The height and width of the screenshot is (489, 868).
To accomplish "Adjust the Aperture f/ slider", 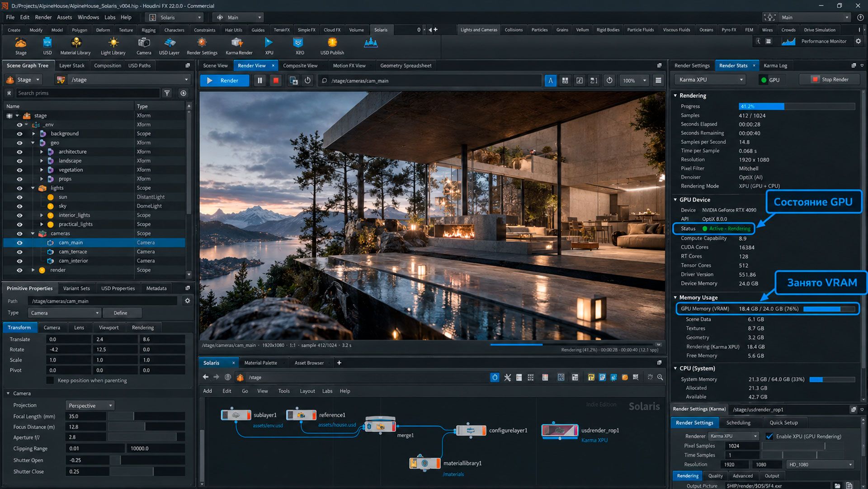I will [x=146, y=437].
